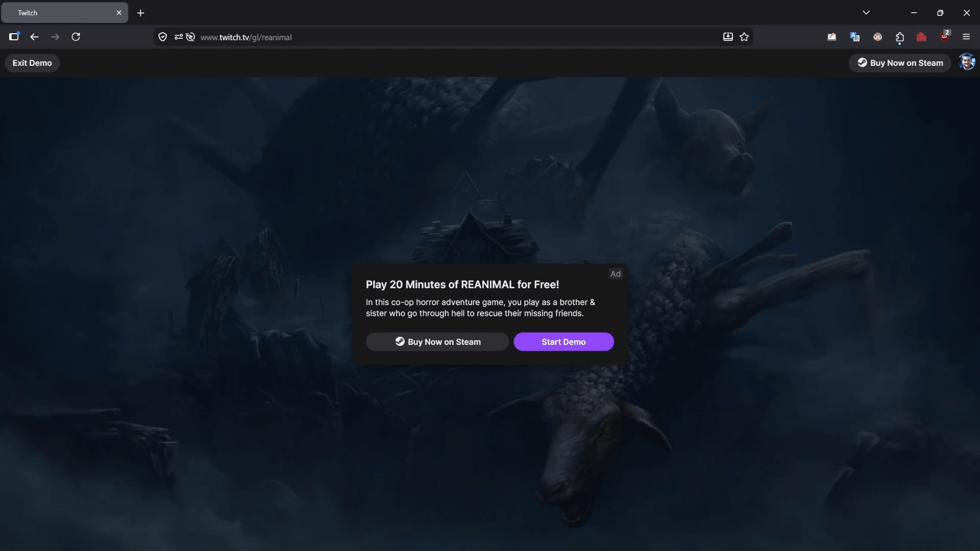Open the uBlock Origin extension

[x=944, y=37]
